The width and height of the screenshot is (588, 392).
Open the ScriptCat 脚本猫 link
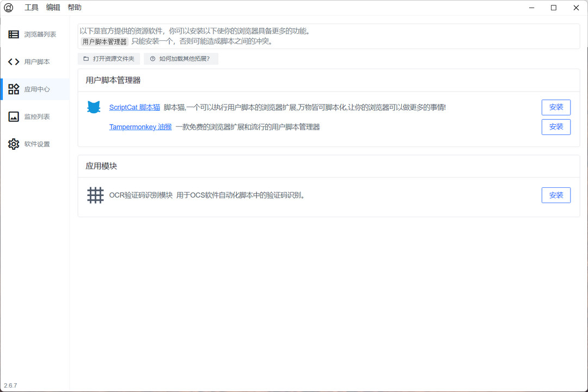click(x=134, y=107)
